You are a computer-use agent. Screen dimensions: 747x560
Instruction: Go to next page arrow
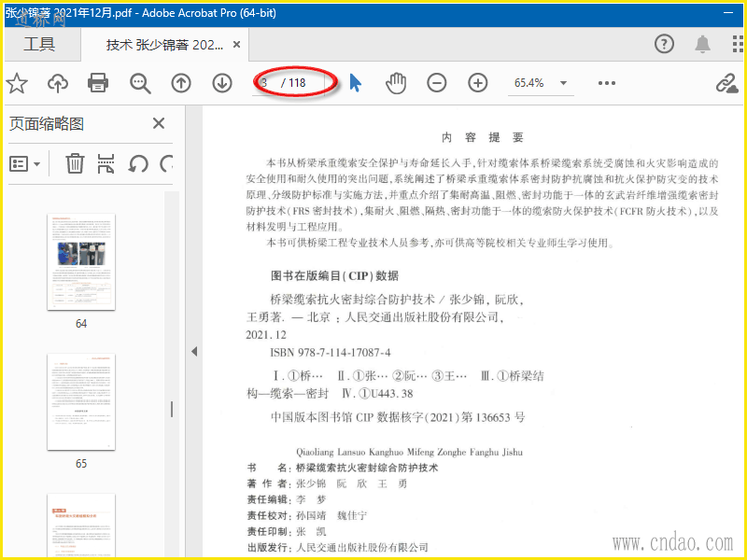(222, 83)
